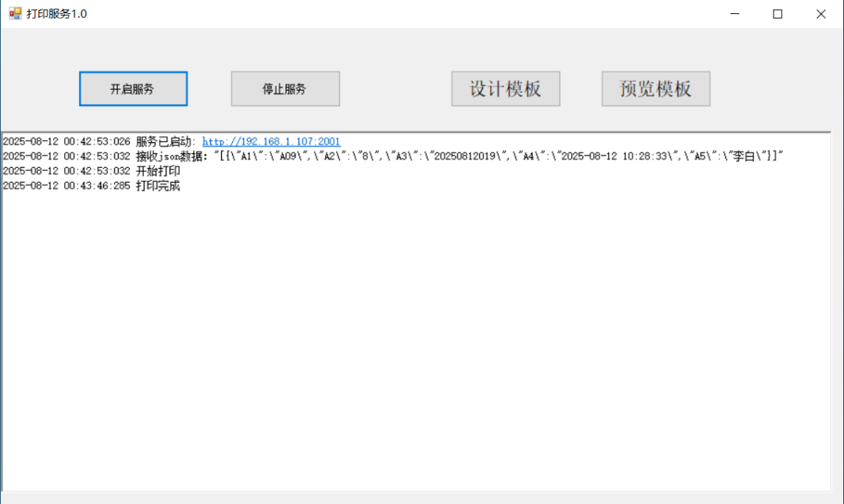Viewport: 844px width, 504px height.
Task: Maximize the 打印服务 window
Action: click(x=778, y=13)
